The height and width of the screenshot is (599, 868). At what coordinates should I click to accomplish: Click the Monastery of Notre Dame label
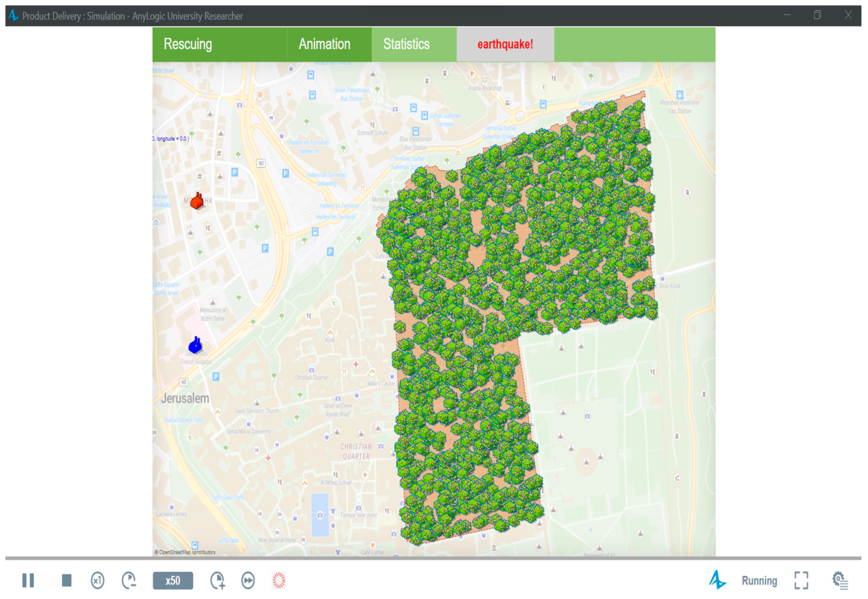213,314
